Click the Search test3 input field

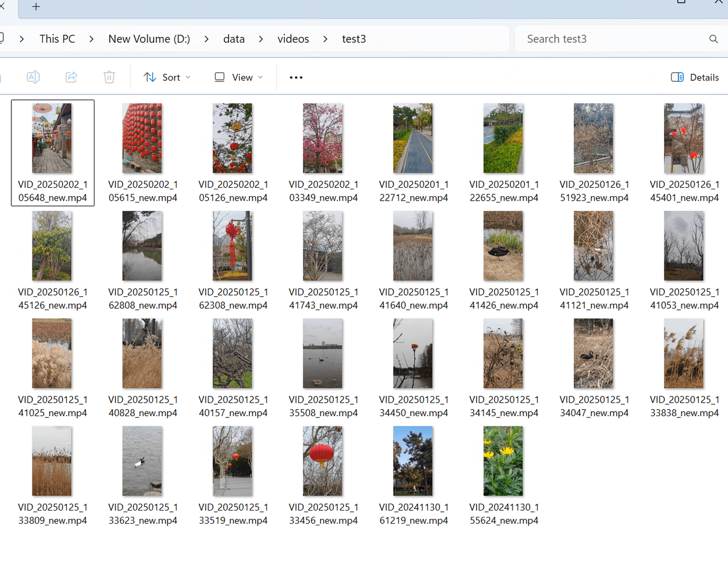(x=614, y=39)
